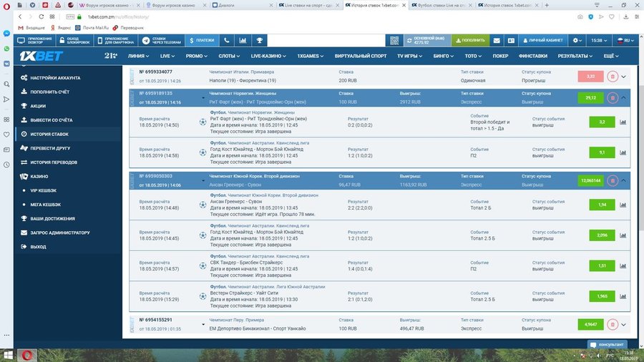Open statistics chart for odds 3,2 event
The height and width of the screenshot is (362, 644).
[622, 122]
